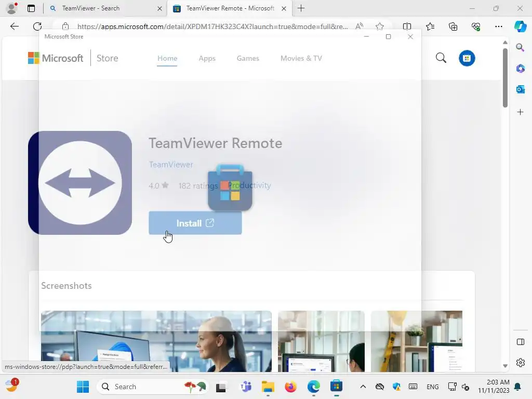532x399 pixels.
Task: Open the Apps navigation item
Action: [207, 58]
